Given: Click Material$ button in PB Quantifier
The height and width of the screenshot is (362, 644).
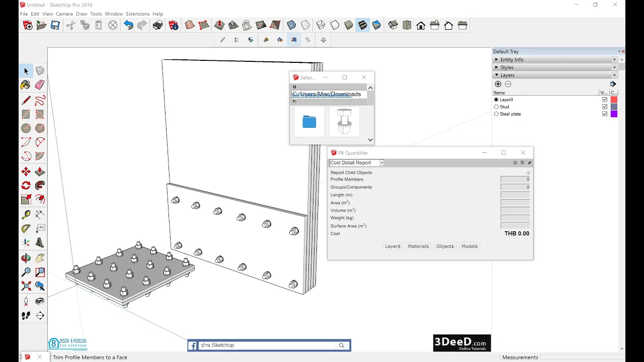Looking at the screenshot, I should [418, 246].
